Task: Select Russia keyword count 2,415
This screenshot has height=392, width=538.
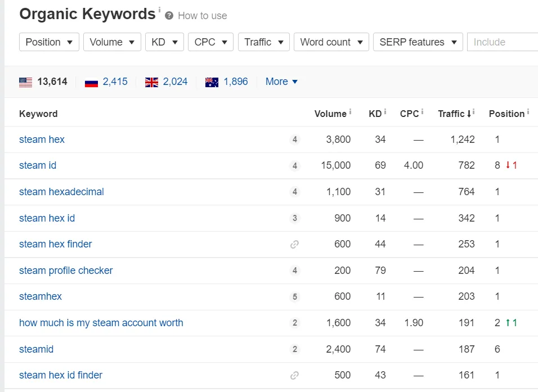Action: 115,82
